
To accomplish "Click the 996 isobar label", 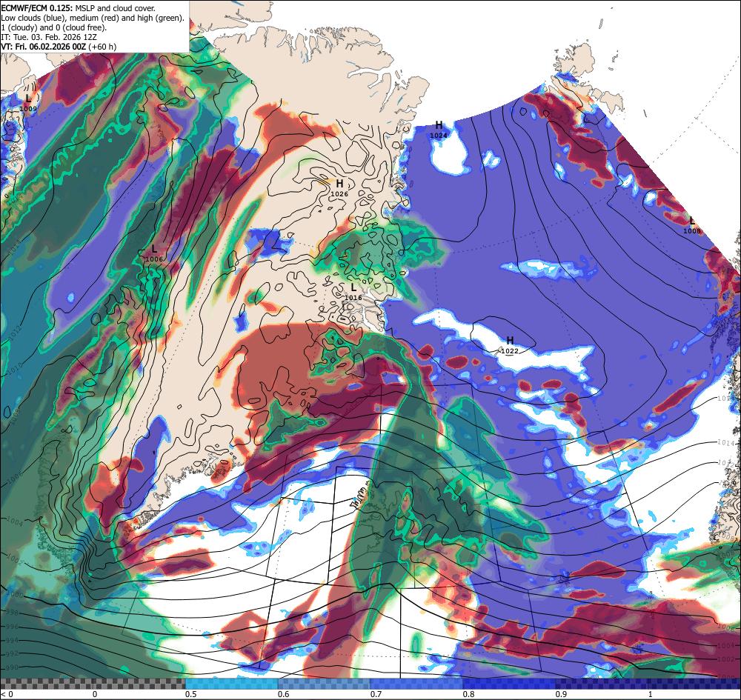I will click(13, 627).
